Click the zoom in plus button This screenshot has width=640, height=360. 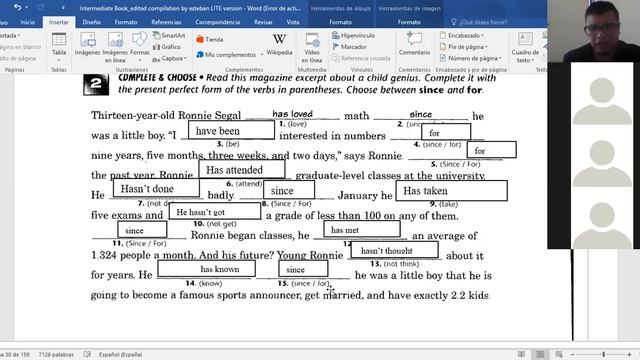[629, 354]
